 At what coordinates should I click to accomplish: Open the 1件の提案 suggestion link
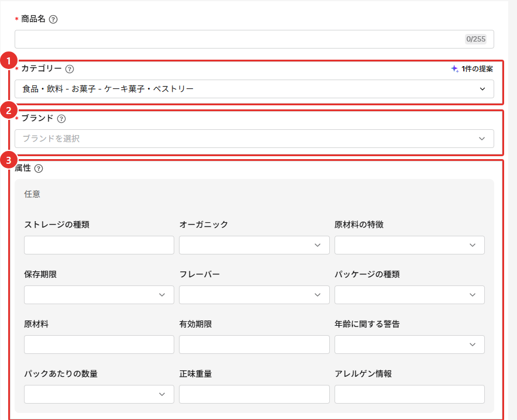pyautogui.click(x=477, y=69)
